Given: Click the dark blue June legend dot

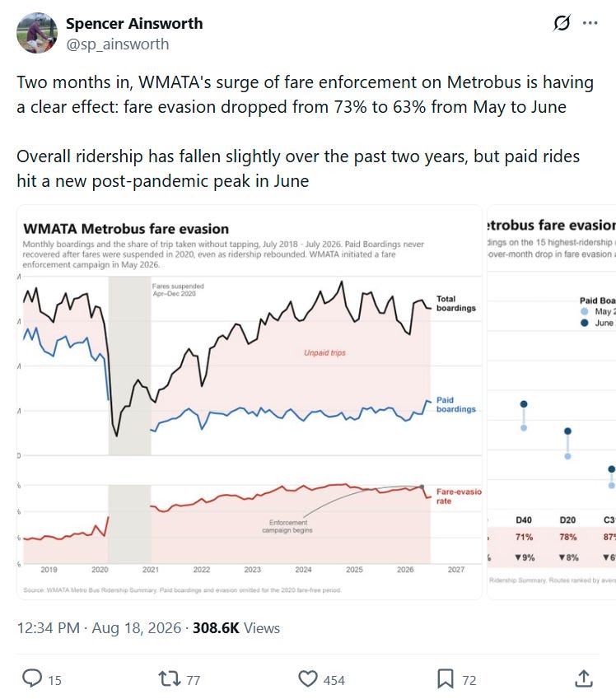Looking at the screenshot, I should [585, 323].
